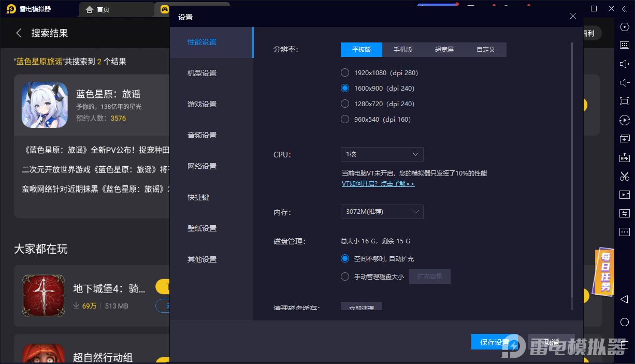Open the operation recorder icon
The width and height of the screenshot is (635, 364).
(625, 120)
